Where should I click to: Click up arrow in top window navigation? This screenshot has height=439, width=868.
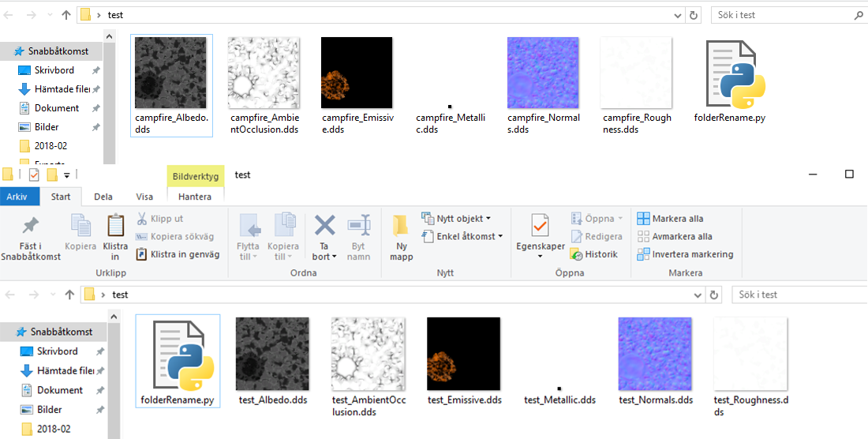[x=66, y=15]
